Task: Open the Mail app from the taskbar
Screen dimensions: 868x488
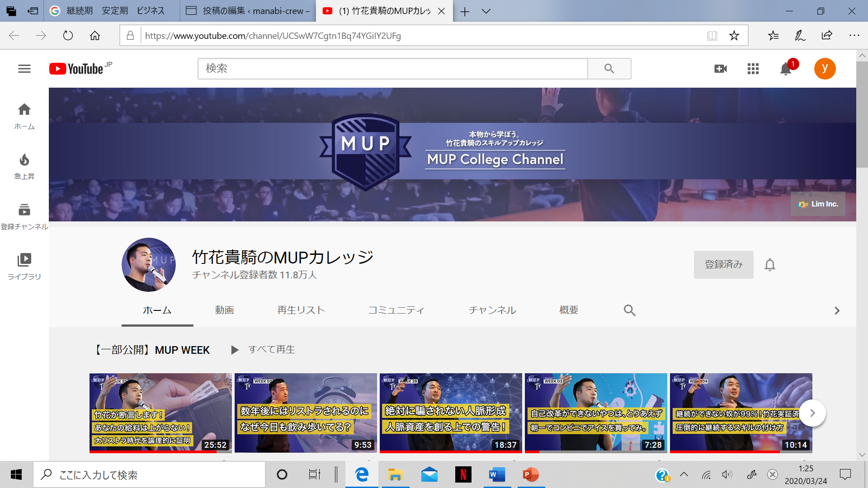Action: (429, 474)
